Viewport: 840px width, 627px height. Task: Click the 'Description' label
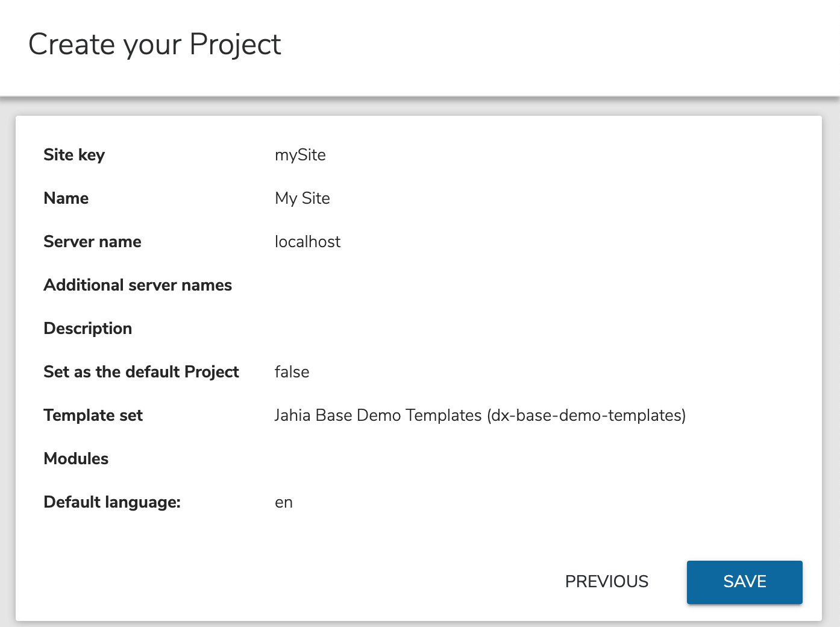point(88,329)
